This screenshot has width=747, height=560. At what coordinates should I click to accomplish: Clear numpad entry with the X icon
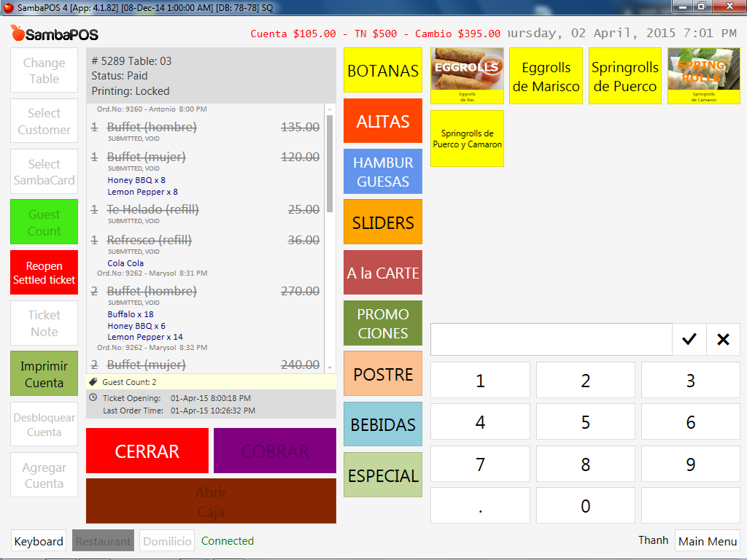pos(723,339)
